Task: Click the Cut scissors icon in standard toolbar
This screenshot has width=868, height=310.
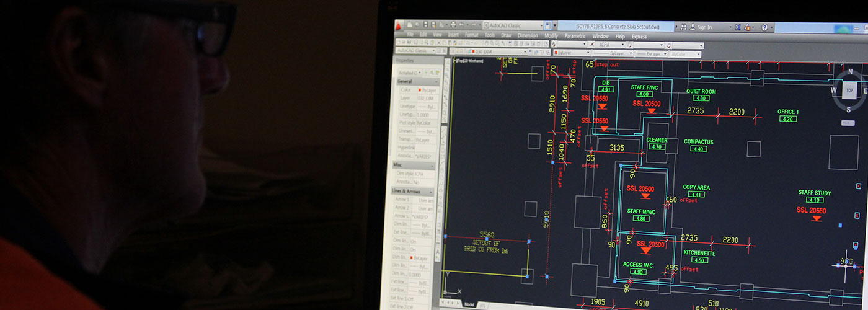Action: [x=438, y=43]
